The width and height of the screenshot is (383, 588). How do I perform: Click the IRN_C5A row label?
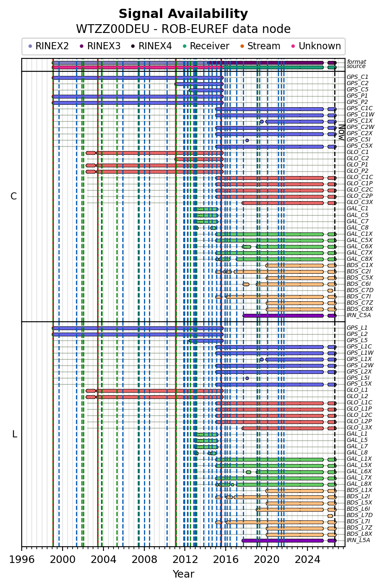[359, 315]
